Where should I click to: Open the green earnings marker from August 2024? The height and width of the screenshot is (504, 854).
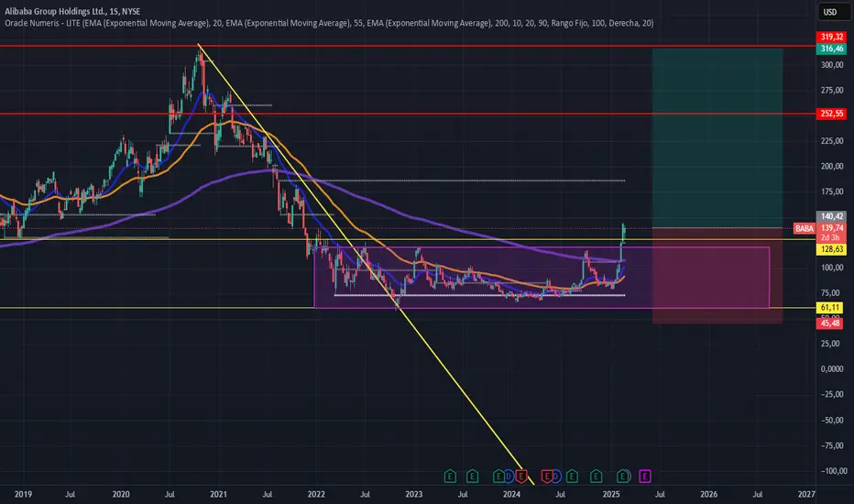[572, 477]
